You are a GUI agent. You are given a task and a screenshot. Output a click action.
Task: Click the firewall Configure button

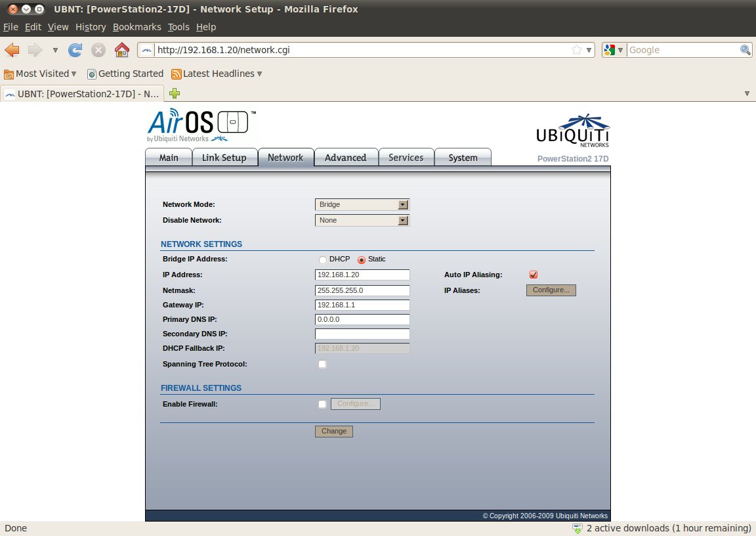pyautogui.click(x=355, y=404)
